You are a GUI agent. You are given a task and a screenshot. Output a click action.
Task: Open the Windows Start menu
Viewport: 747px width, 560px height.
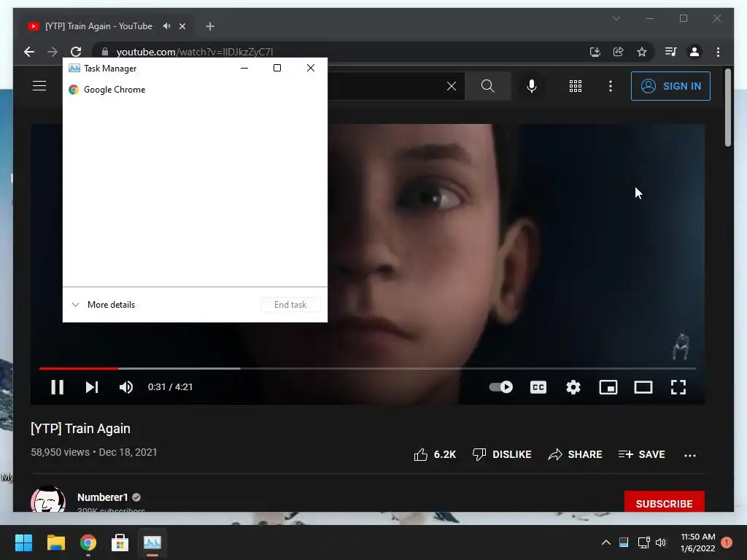(23, 542)
